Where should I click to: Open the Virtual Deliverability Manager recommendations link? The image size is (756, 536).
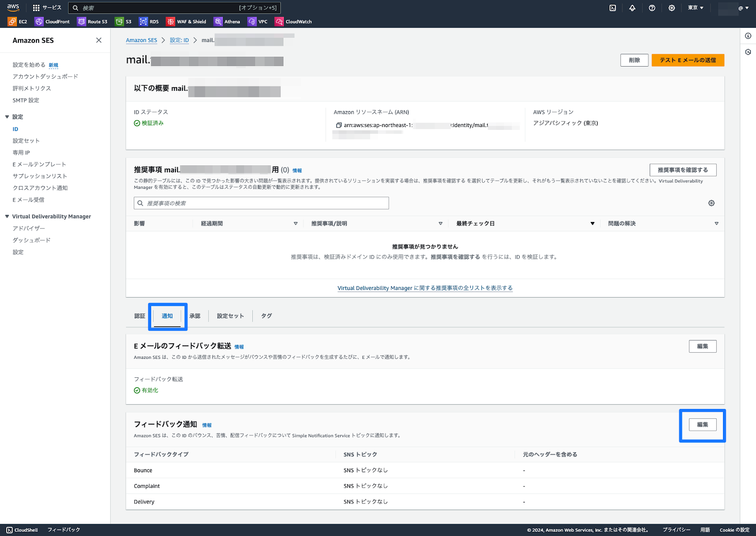[x=424, y=288]
